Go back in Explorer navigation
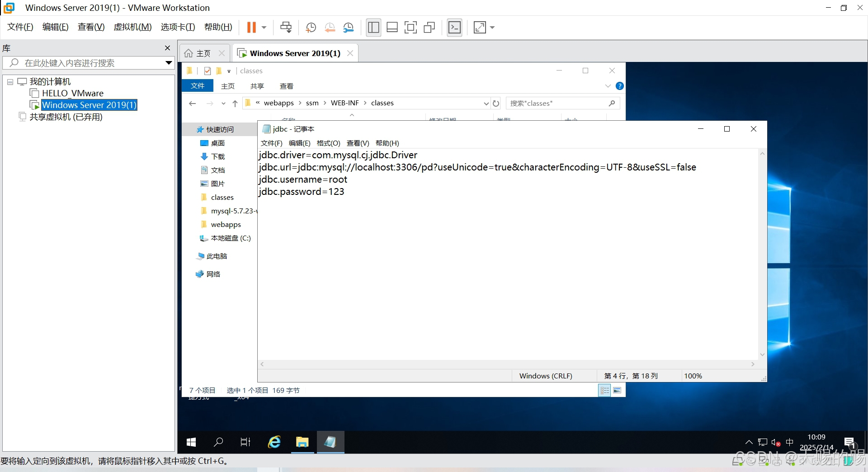868x472 pixels. pyautogui.click(x=193, y=104)
